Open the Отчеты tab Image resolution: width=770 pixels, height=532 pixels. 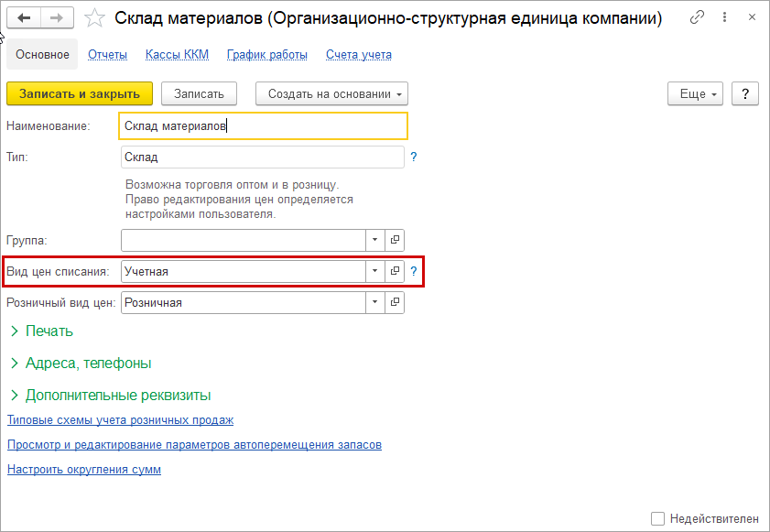(107, 55)
